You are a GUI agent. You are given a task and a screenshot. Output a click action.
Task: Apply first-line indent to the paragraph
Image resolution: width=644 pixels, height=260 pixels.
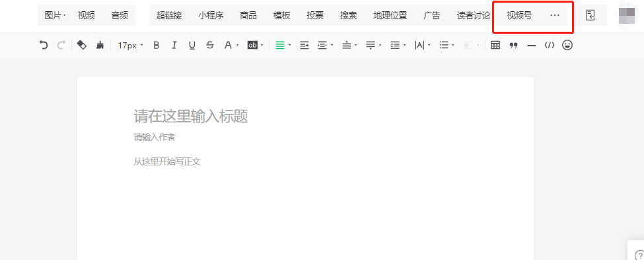[304, 45]
